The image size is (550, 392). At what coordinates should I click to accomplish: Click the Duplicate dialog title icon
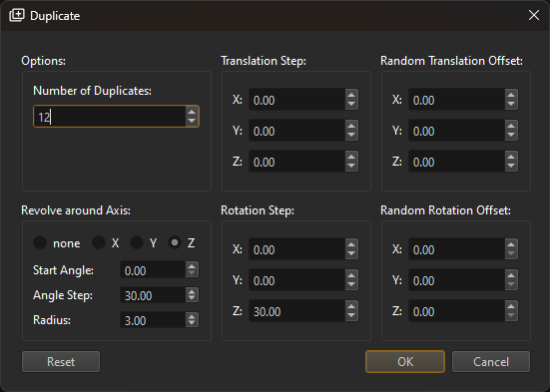[17, 15]
